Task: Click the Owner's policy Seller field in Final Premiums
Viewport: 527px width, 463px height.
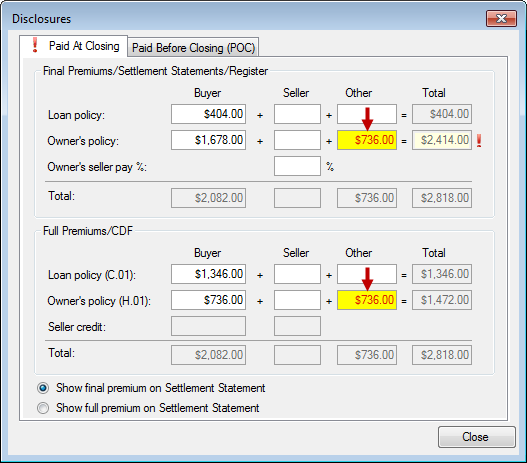Action: coord(297,140)
